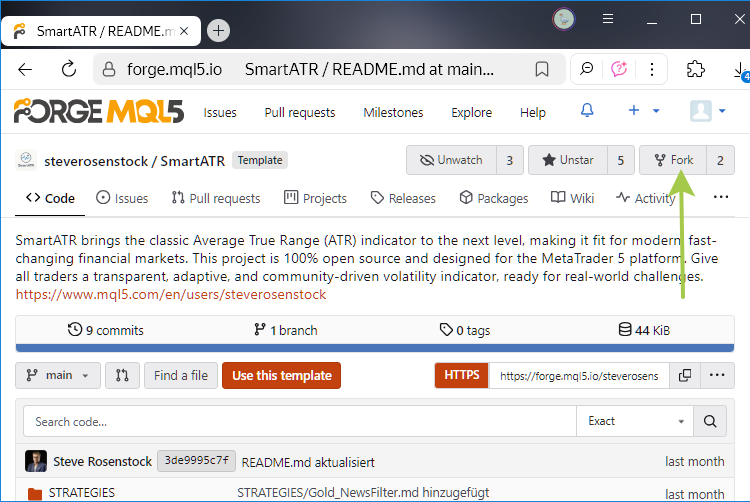Open the browser extensions puzzle icon
The height and width of the screenshot is (502, 750).
pos(695,69)
